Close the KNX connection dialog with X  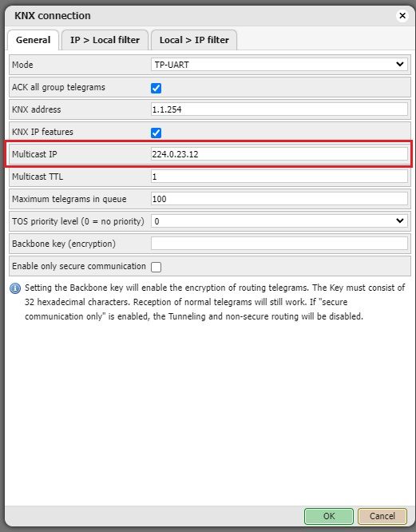point(402,16)
